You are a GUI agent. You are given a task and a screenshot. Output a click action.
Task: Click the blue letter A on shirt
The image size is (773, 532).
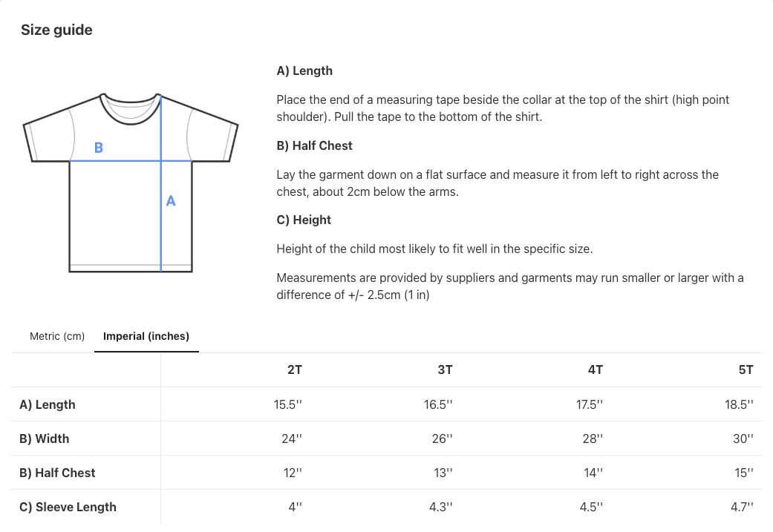(x=171, y=201)
